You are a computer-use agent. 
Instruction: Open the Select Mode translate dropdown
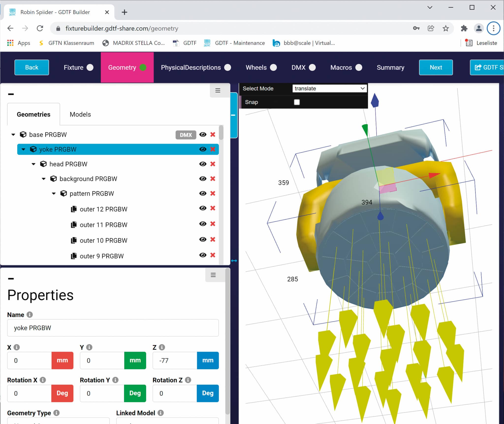329,88
